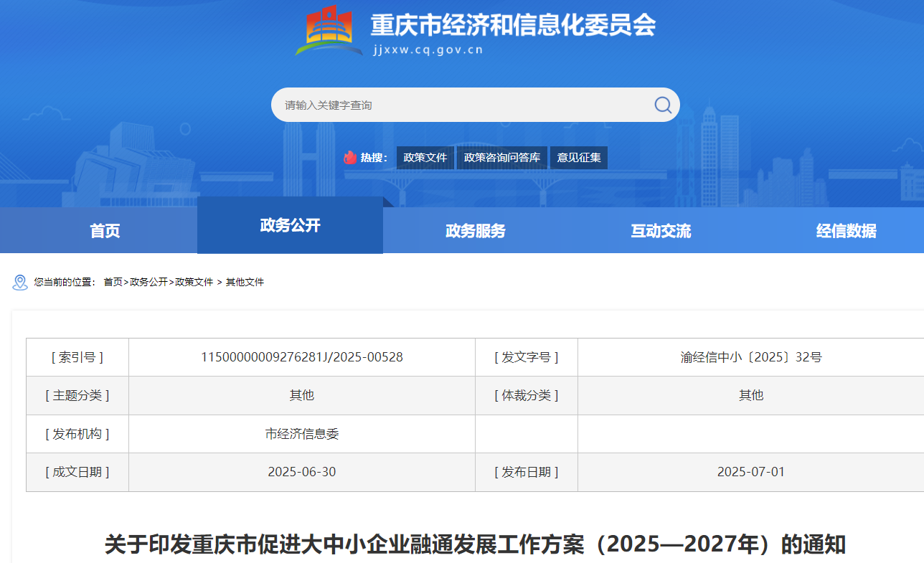Click the flame hot-search icon
The width and height of the screenshot is (924, 563).
(350, 158)
